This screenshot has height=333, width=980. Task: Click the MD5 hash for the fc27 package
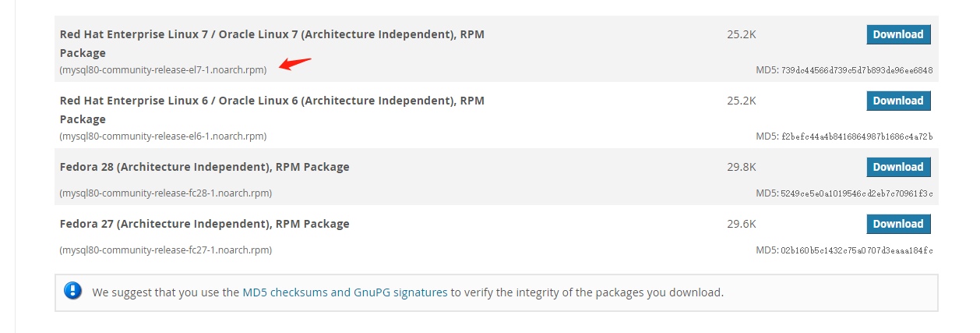click(857, 250)
